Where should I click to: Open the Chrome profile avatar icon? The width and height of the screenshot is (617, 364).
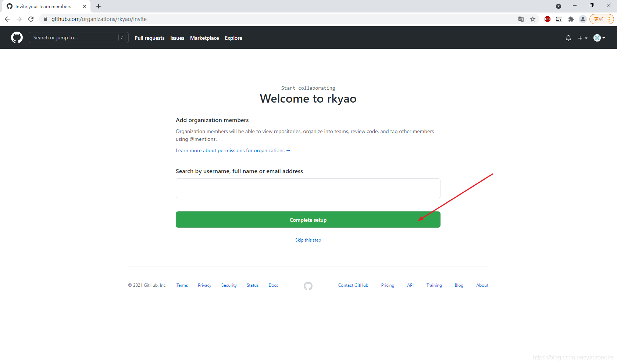(583, 19)
